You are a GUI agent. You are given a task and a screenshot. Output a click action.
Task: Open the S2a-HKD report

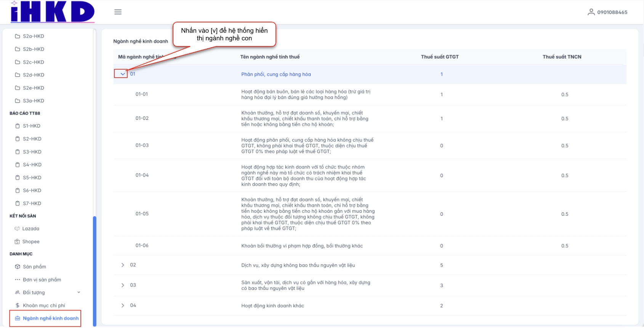tap(33, 36)
